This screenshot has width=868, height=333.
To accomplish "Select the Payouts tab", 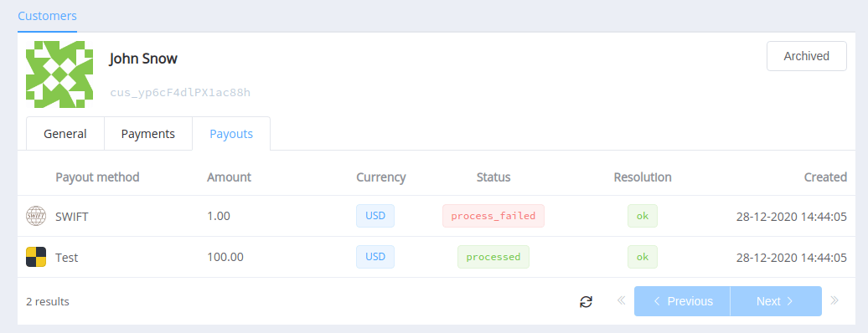I will click(231, 134).
